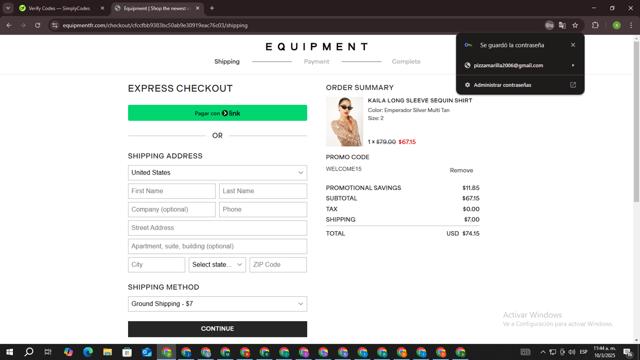
Task: Open the password manager key icon in address bar
Action: coord(549,25)
